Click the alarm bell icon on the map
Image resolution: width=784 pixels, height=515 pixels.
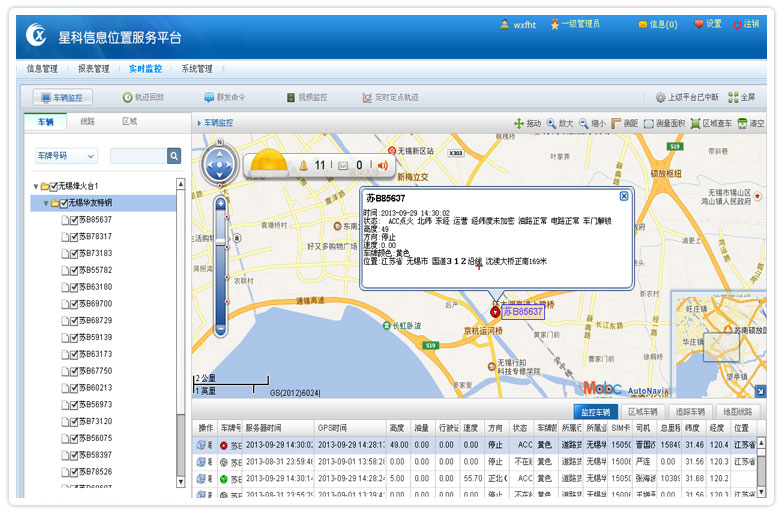tap(304, 165)
